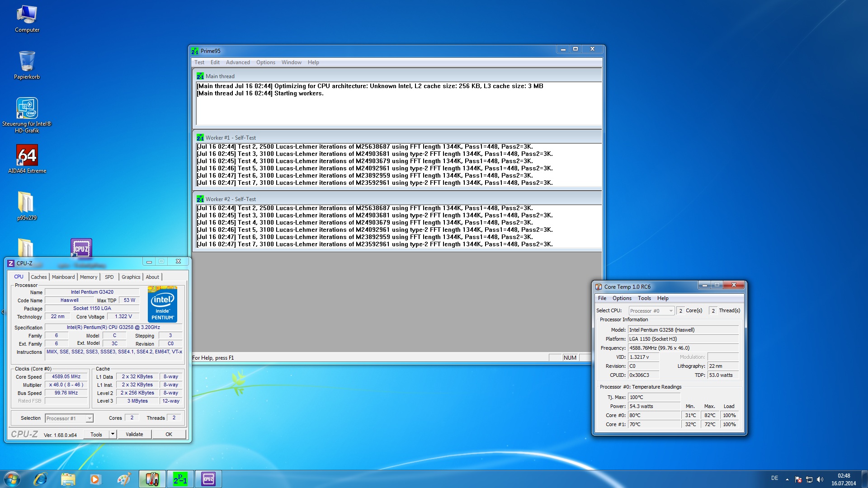Click the Core Temp title bar icon
The image size is (868, 488).
(599, 287)
